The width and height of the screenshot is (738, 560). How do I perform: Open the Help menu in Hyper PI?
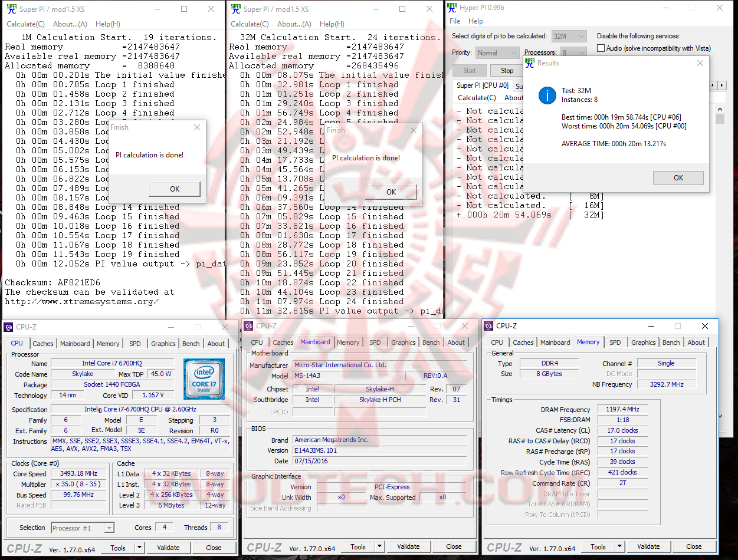tap(475, 21)
